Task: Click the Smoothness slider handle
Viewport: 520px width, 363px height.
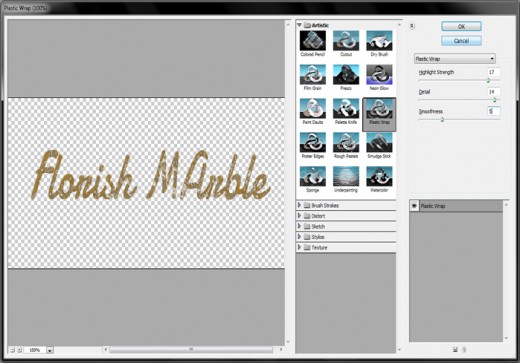Action: click(x=442, y=119)
